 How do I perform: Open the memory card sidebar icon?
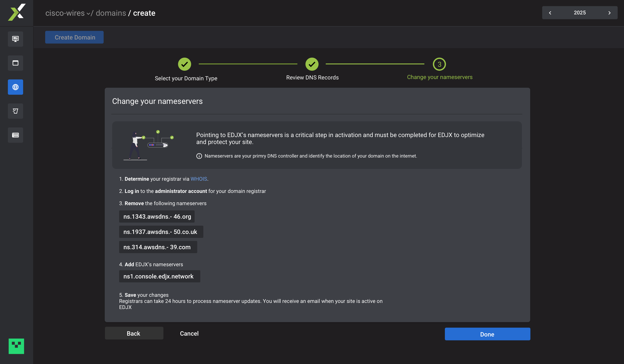point(15,135)
